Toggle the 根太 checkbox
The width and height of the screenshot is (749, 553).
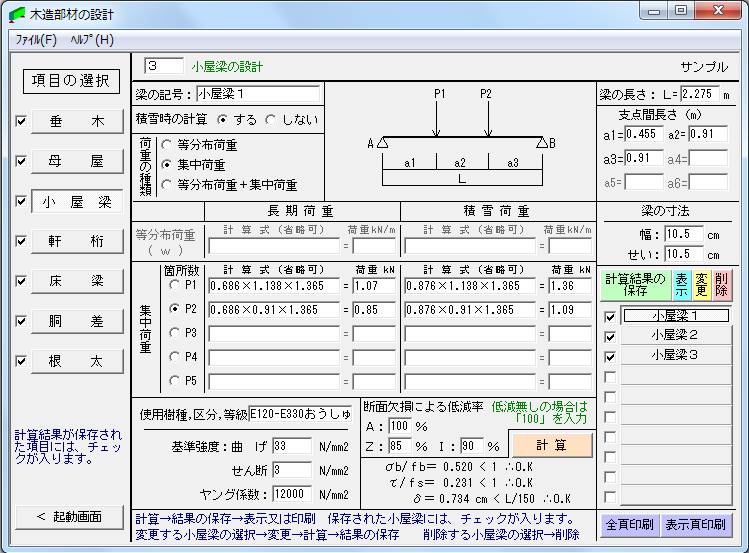click(x=21, y=361)
